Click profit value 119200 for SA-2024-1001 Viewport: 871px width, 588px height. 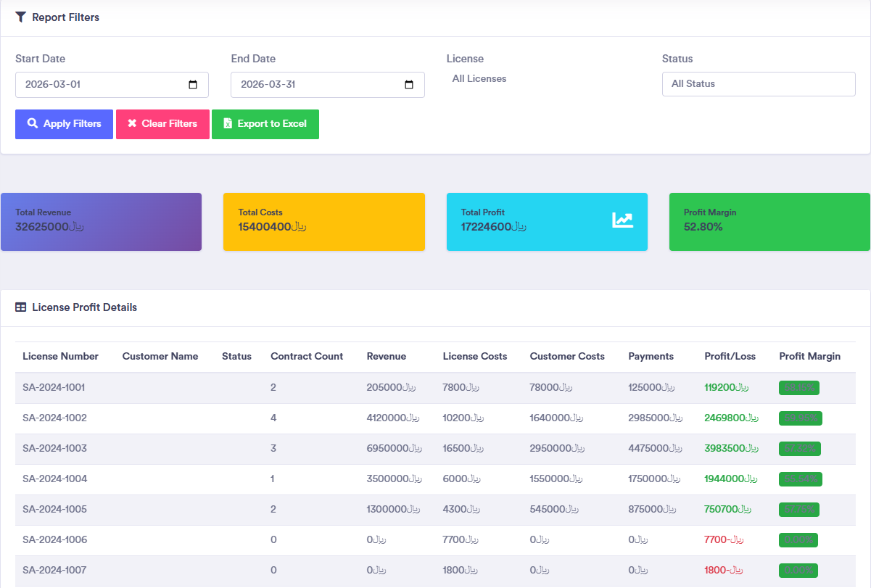pos(727,388)
